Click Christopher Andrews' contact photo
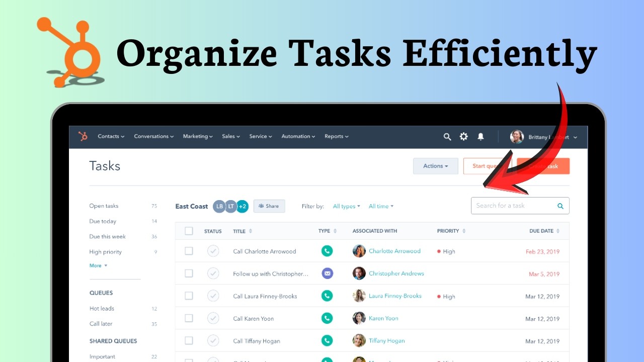Screen dimensions: 644x362 pyautogui.click(x=359, y=274)
